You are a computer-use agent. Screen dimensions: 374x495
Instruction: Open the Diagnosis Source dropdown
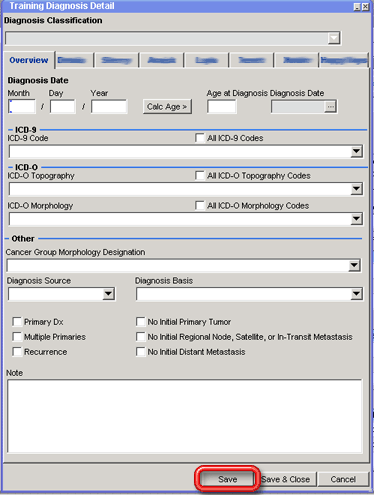[108, 294]
